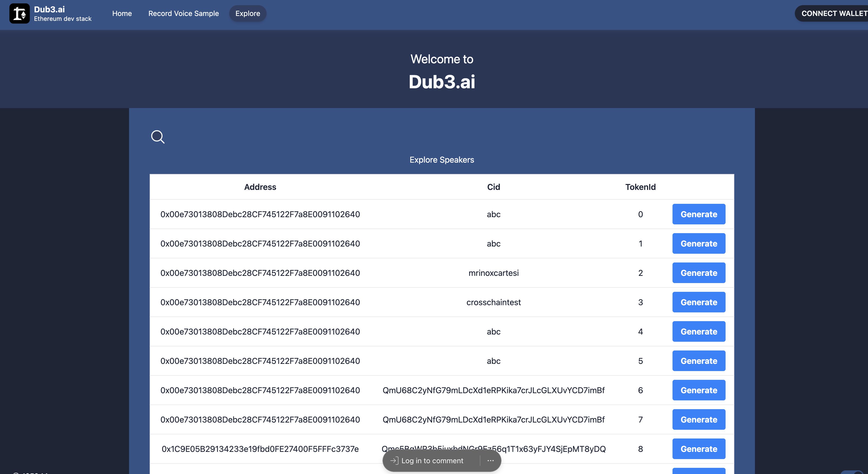Click address in TokenId 2 row
The height and width of the screenshot is (474, 868).
pyautogui.click(x=260, y=273)
